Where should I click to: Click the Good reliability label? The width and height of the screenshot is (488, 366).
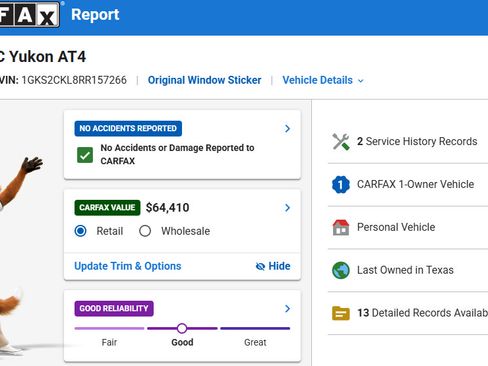click(182, 342)
